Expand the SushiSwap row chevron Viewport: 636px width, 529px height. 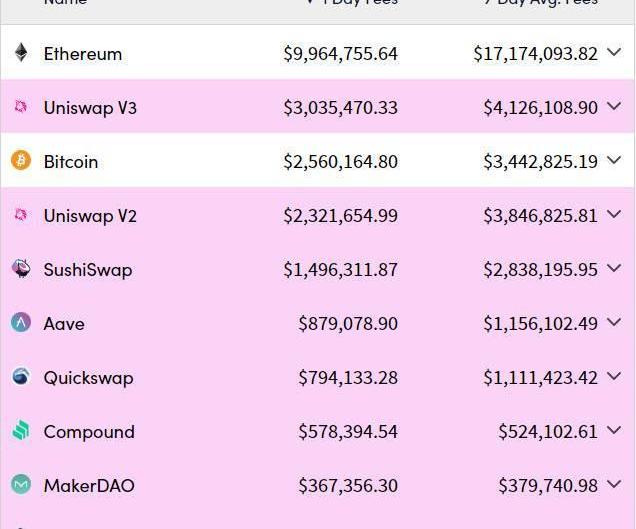tap(614, 268)
